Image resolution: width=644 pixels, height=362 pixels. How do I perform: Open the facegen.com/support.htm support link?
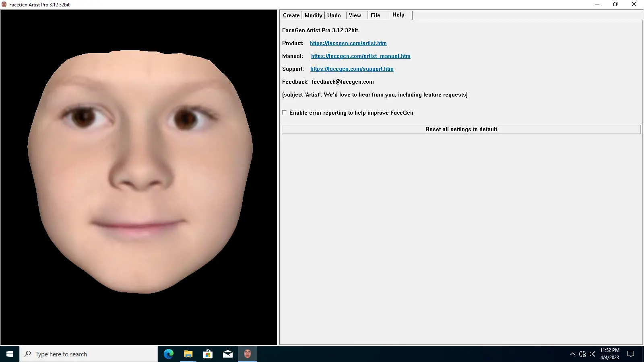(352, 69)
